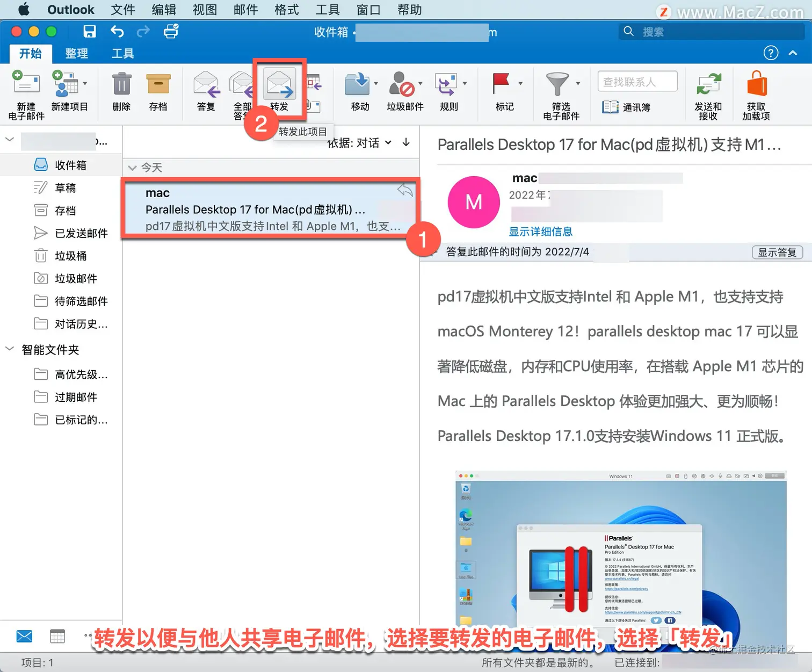The height and width of the screenshot is (672, 812).
Task: Open the 邮件 menu
Action: (x=245, y=10)
